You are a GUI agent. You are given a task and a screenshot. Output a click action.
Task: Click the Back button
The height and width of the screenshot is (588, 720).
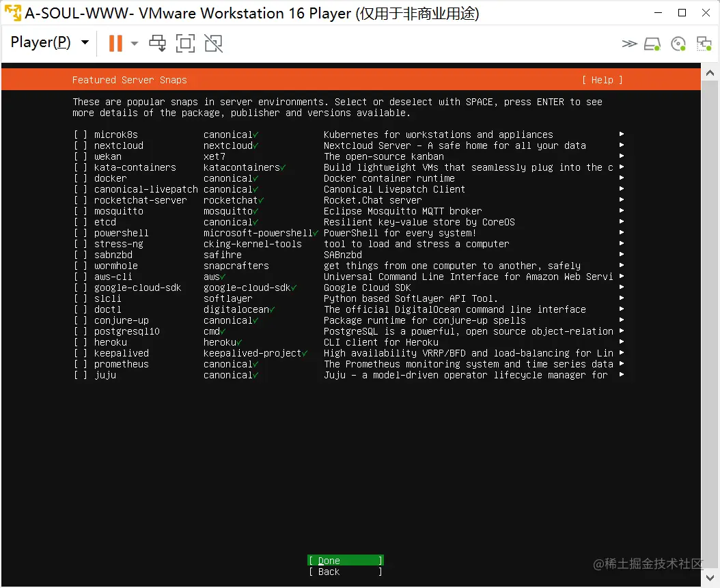pos(345,572)
